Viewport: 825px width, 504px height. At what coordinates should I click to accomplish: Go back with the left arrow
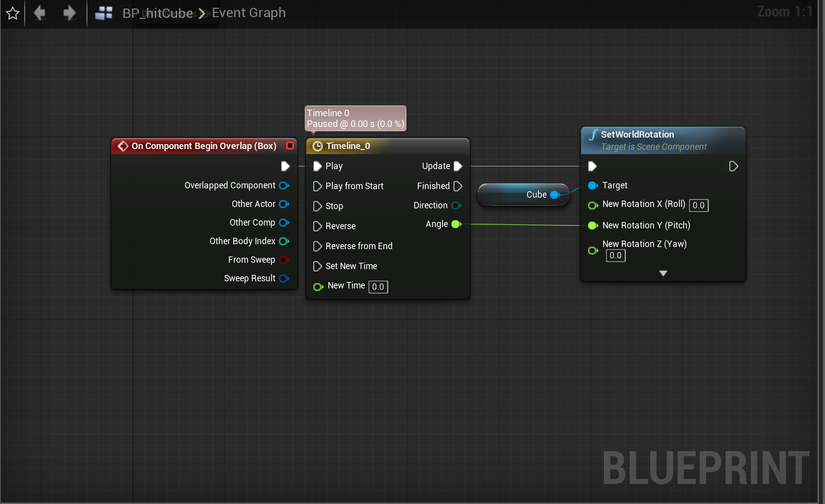39,13
